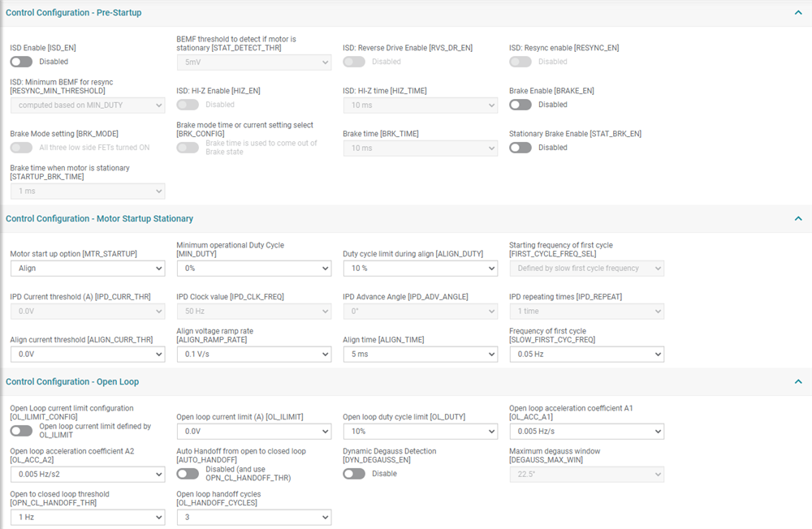The image size is (812, 529).
Task: Click Control Configuration - Open Loop header
Action: point(72,381)
